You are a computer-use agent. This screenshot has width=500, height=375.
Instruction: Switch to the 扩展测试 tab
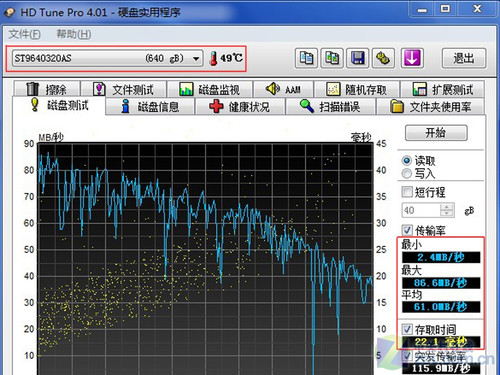pyautogui.click(x=442, y=89)
